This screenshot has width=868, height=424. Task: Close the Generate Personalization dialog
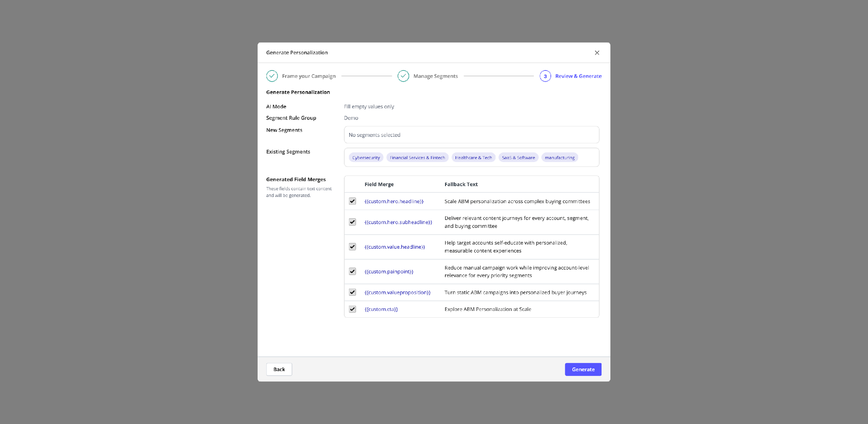(597, 53)
